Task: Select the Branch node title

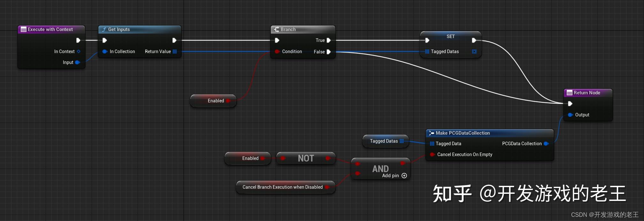Action: pyautogui.click(x=288, y=29)
